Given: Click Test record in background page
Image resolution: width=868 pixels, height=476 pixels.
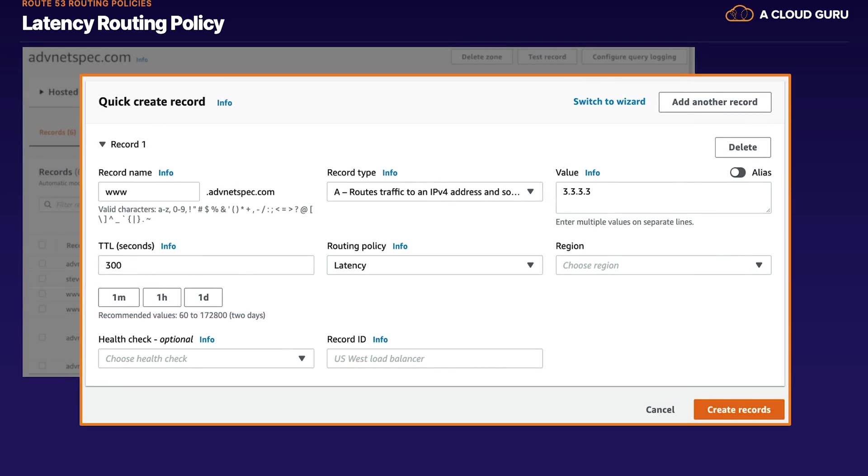Looking at the screenshot, I should [x=547, y=57].
